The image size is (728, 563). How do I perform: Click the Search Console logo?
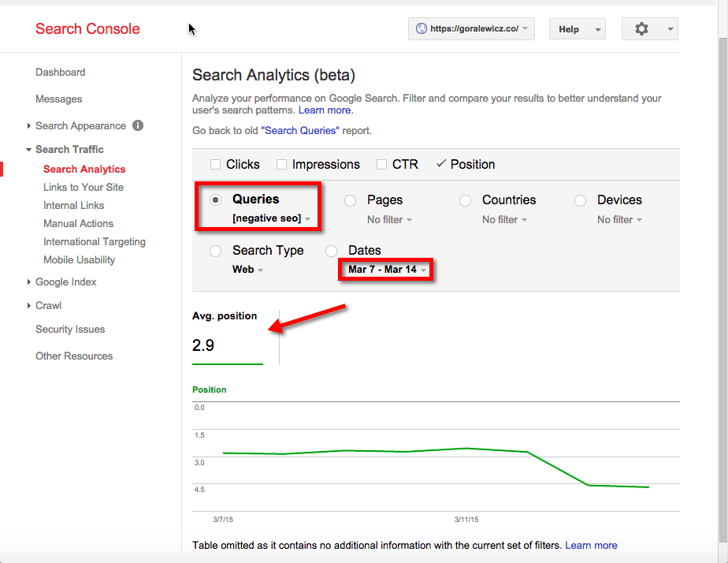click(x=87, y=29)
